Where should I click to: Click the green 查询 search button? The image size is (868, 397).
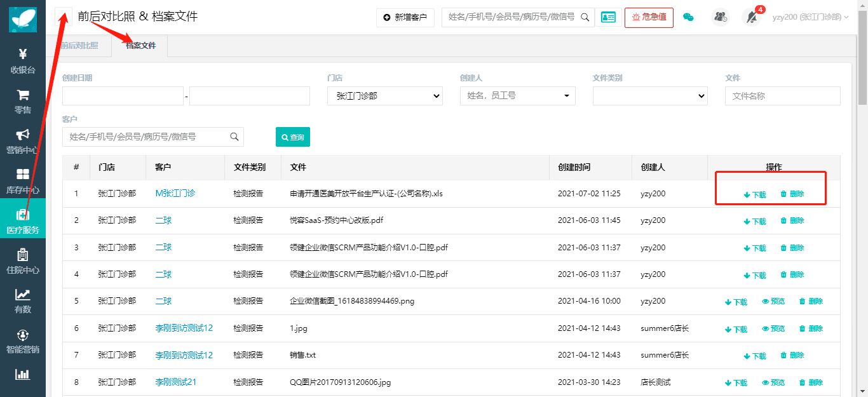[x=292, y=137]
